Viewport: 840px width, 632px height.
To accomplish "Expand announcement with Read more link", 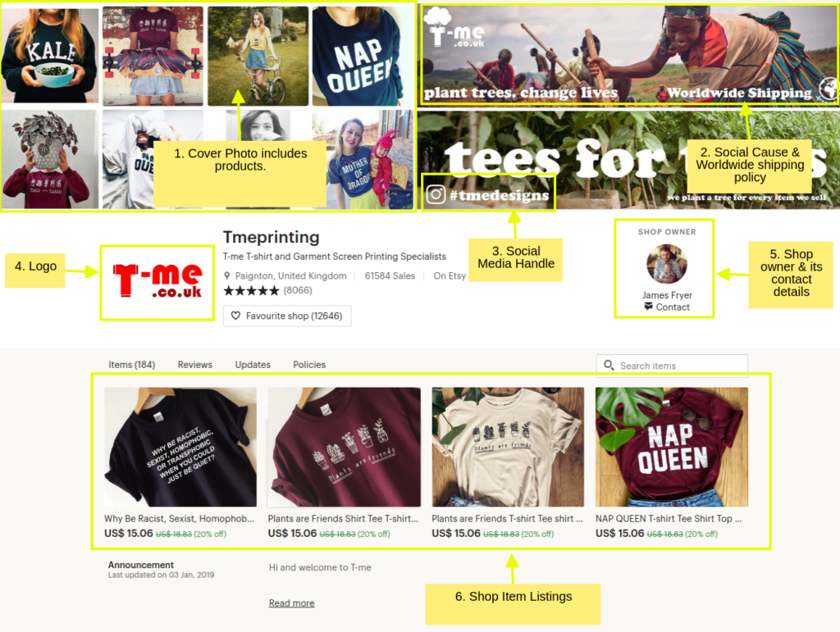I will point(291,603).
